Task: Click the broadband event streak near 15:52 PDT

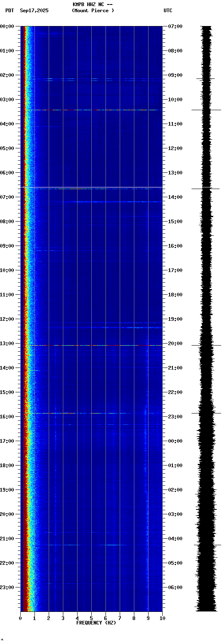Action: [91, 413]
